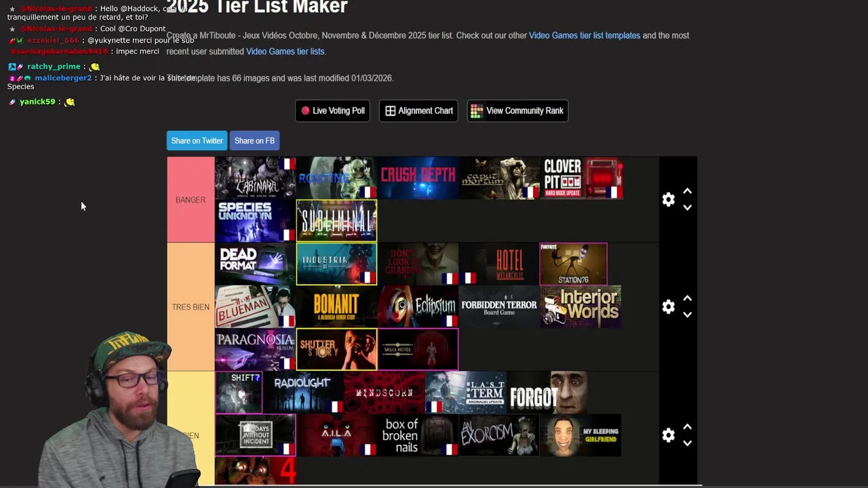
Task: Move BIEN tier down with arrow
Action: (687, 443)
